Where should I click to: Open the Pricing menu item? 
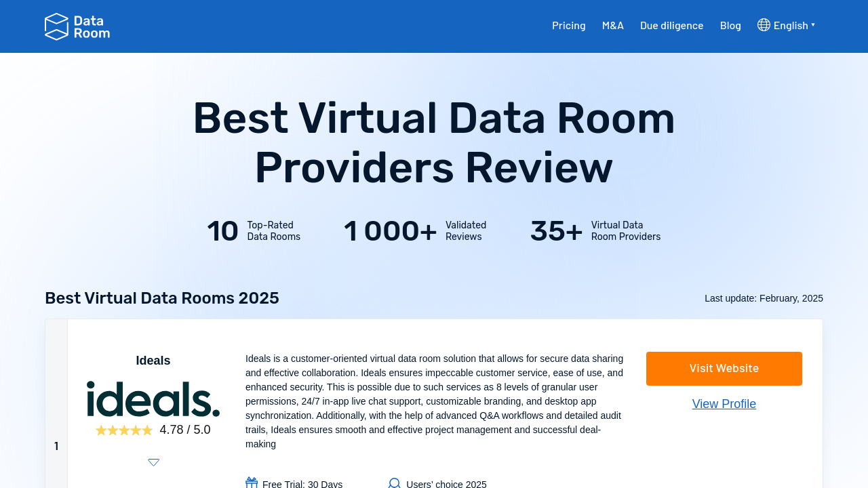569,26
